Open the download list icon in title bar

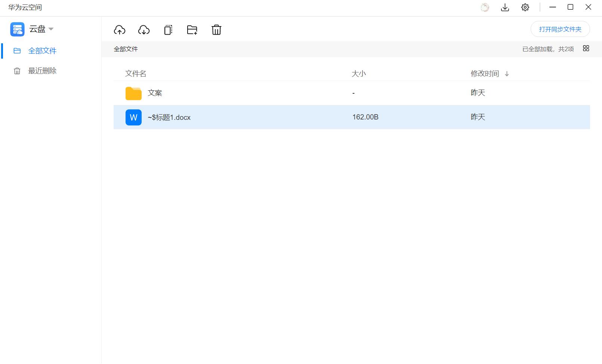coord(505,7)
